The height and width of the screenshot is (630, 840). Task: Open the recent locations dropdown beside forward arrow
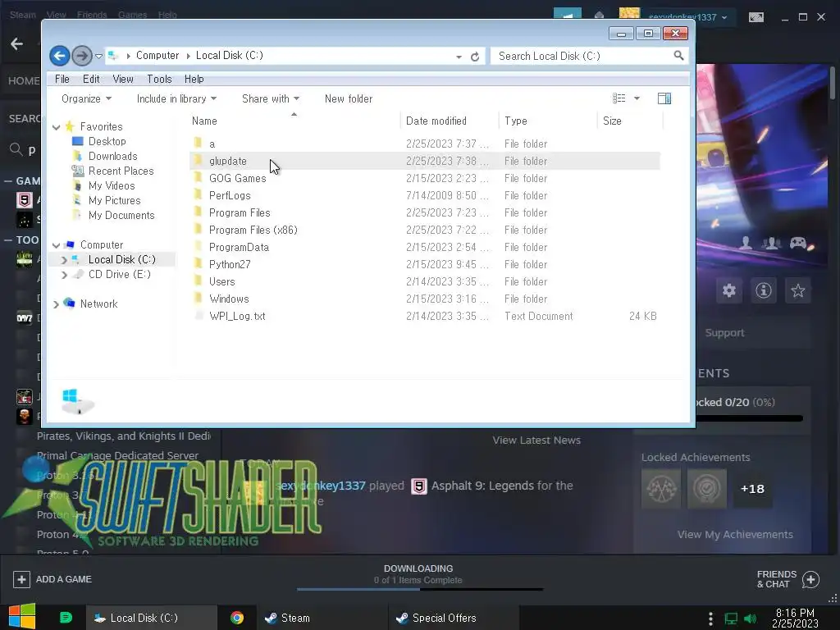pos(98,56)
